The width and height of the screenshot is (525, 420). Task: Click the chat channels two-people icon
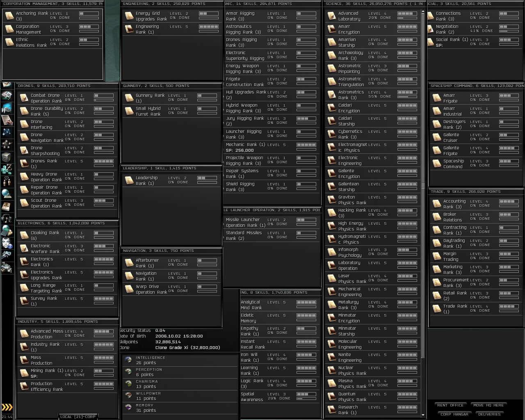(7, 181)
